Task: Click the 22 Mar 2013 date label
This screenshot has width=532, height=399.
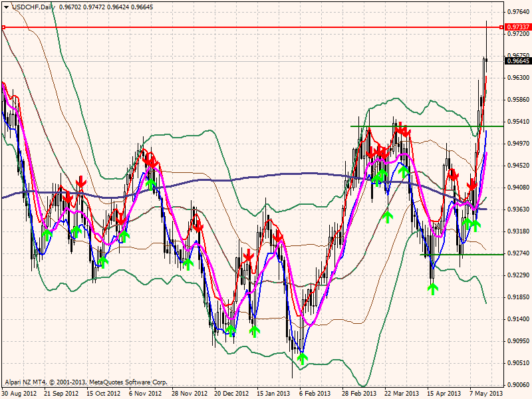Action: [402, 394]
